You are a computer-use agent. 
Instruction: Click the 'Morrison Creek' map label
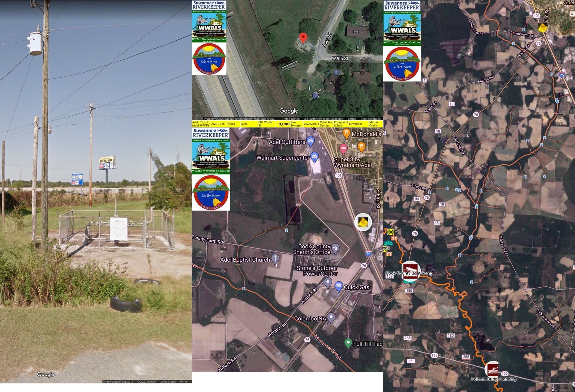pos(327,347)
